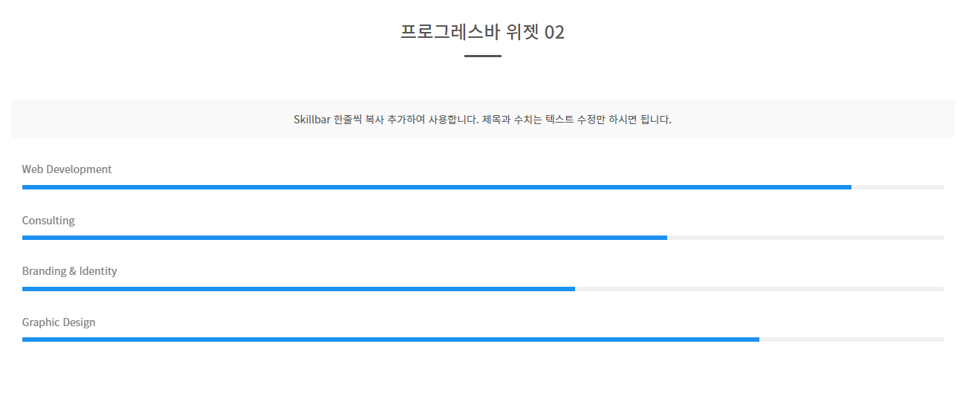Click the right end of Graphic Design's blue fill
980x393 pixels.
pos(757,340)
